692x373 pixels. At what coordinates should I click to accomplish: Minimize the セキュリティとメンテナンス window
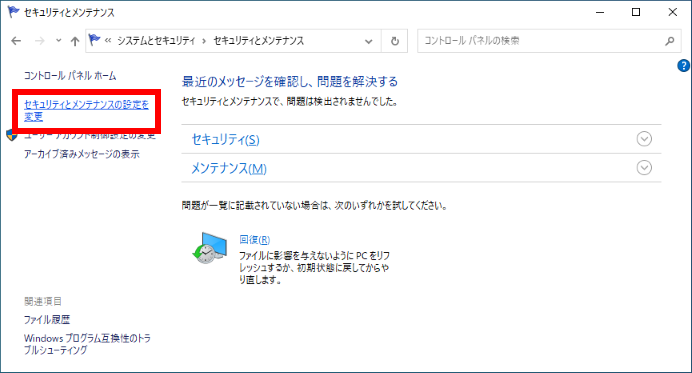pos(600,12)
